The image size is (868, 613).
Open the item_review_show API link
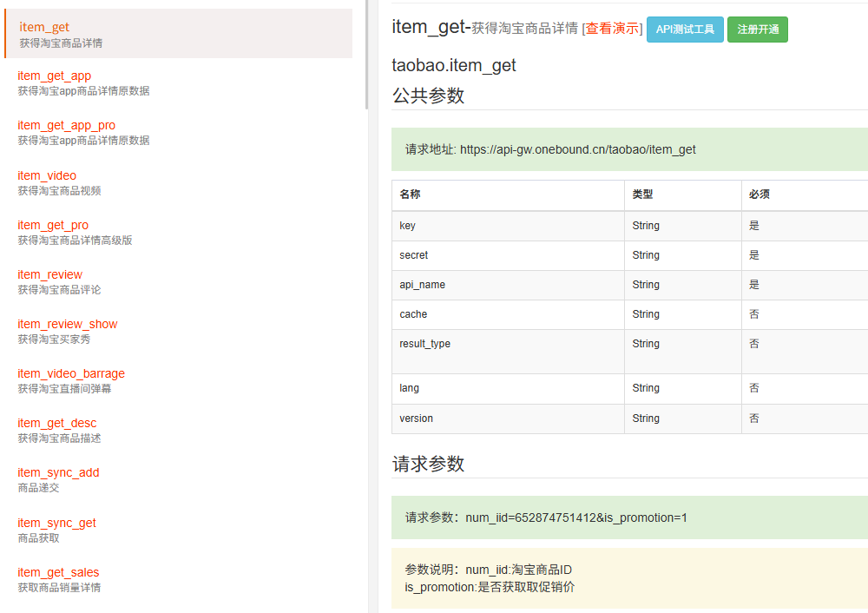tap(68, 324)
